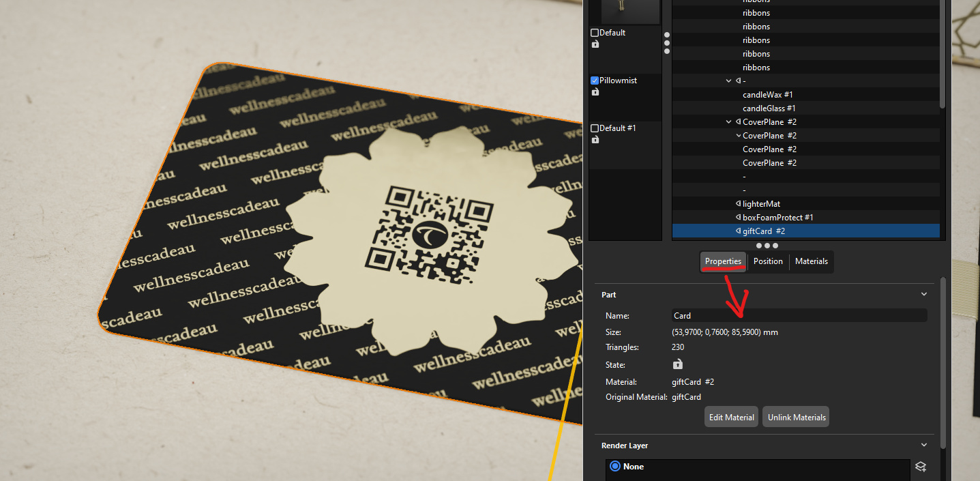Click the lock icon under Pillowmist model set
The width and height of the screenshot is (980, 481).
pyautogui.click(x=595, y=91)
